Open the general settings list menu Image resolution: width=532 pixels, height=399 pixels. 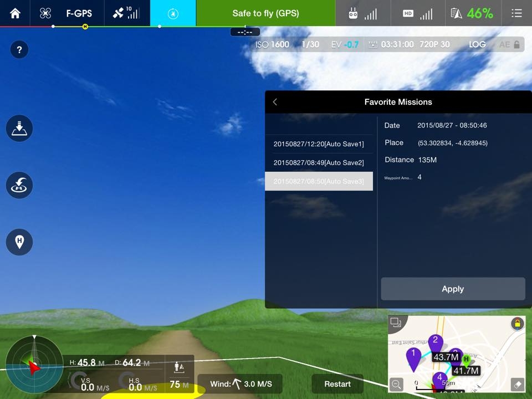pos(516,13)
